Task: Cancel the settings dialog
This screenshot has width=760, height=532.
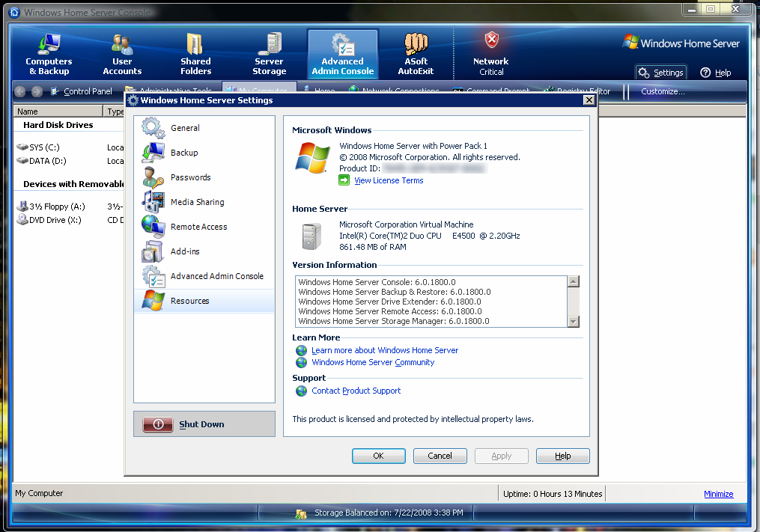Action: click(440, 456)
